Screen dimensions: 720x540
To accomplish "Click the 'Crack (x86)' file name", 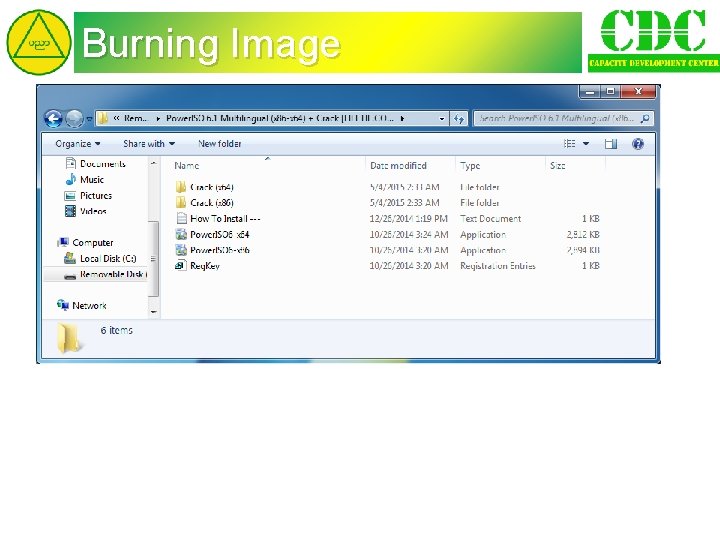I will point(212,202).
